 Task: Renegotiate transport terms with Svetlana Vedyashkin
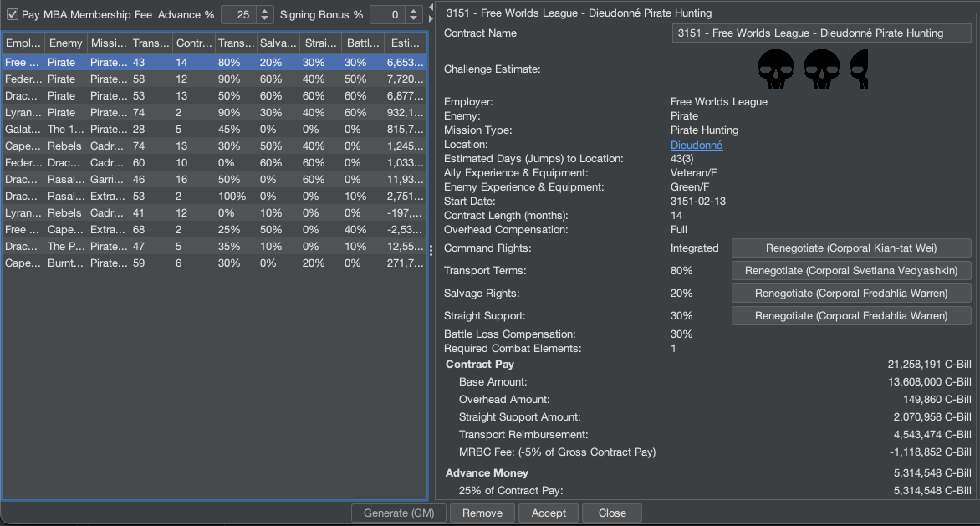tap(851, 270)
